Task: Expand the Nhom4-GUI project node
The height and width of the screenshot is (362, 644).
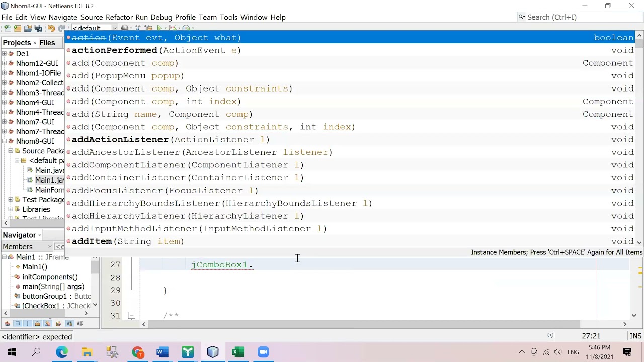Action: (x=4, y=103)
